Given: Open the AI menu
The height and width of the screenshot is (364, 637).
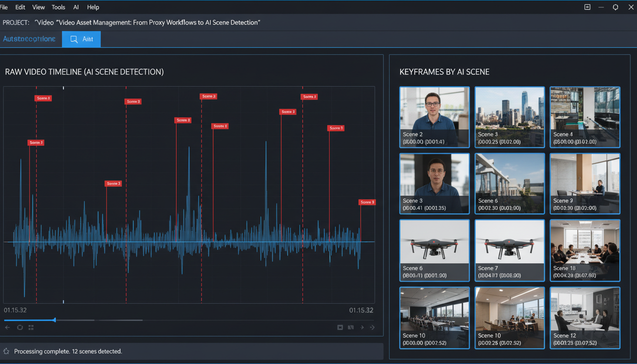Looking at the screenshot, I should [x=76, y=7].
